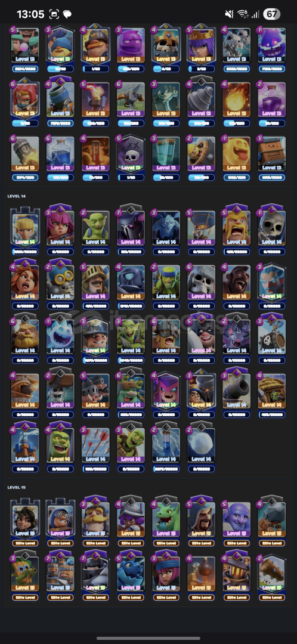Viewport: 297px width, 644px height.
Task: Tap the Prince card progress bar
Action: 95,306
